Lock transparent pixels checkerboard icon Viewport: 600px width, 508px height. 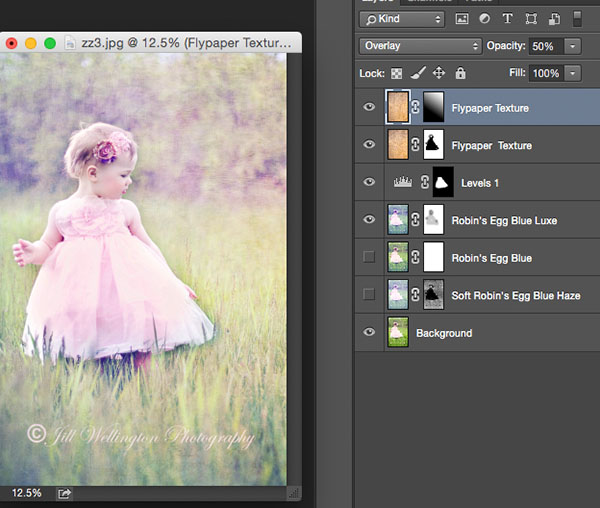396,73
